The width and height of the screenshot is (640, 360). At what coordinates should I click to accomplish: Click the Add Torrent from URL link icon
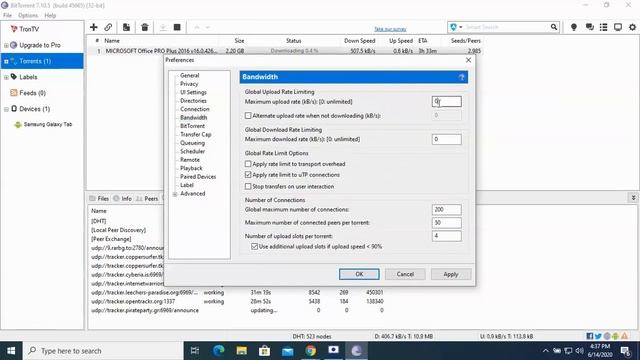[x=108, y=27]
